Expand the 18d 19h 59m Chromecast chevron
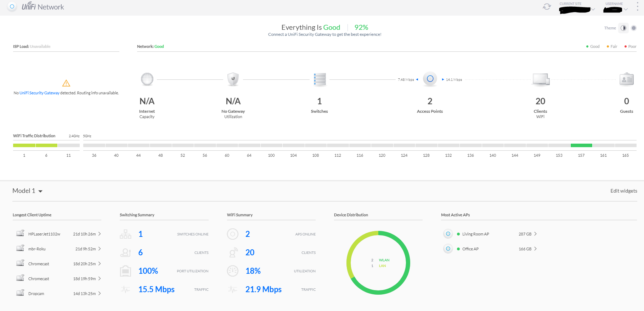 [x=100, y=279]
